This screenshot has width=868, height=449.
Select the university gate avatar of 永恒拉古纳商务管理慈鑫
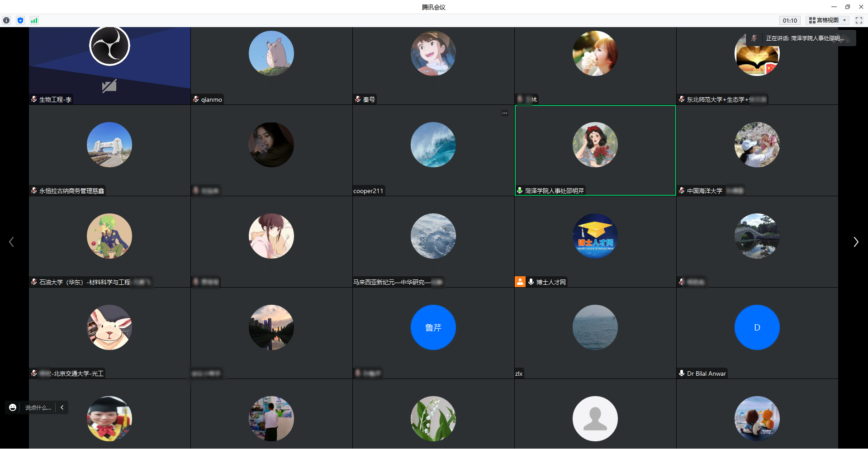[109, 145]
